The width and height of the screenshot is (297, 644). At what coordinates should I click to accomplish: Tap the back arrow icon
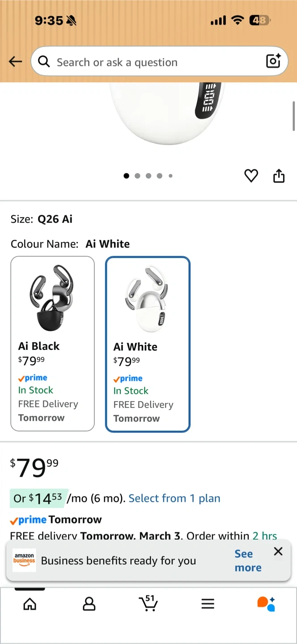(x=15, y=62)
